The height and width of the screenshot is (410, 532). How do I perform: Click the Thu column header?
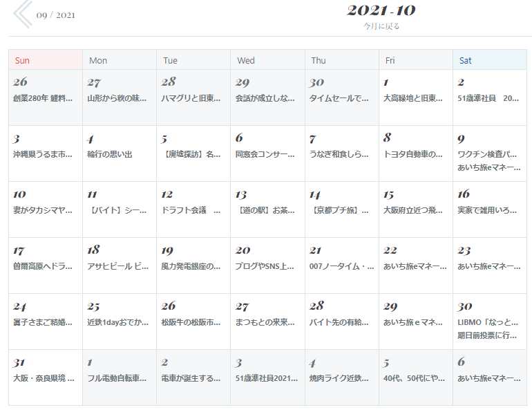pos(342,60)
